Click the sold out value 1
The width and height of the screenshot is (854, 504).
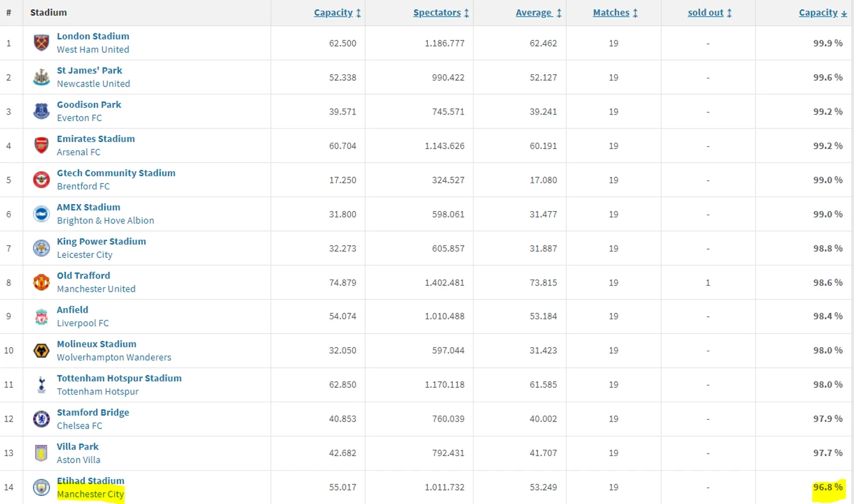click(x=708, y=282)
